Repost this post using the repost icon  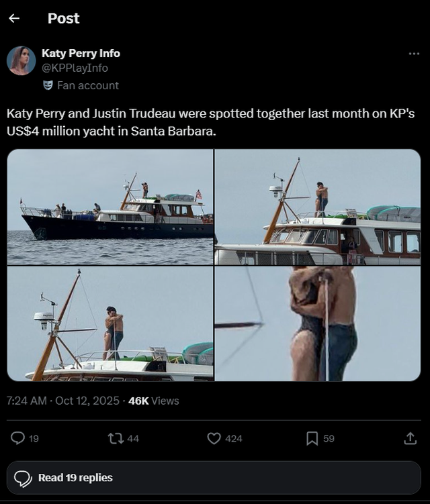pos(115,438)
